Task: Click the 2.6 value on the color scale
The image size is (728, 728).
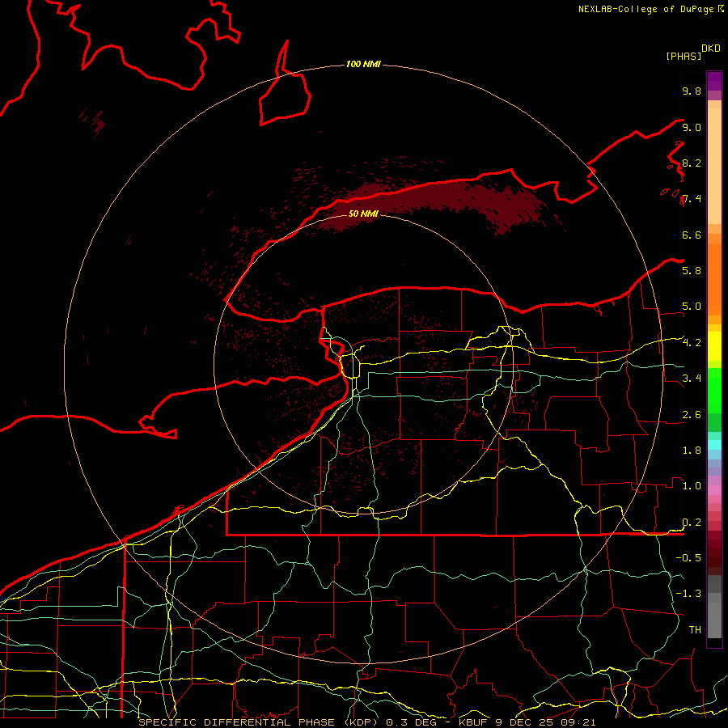Action: tap(692, 415)
